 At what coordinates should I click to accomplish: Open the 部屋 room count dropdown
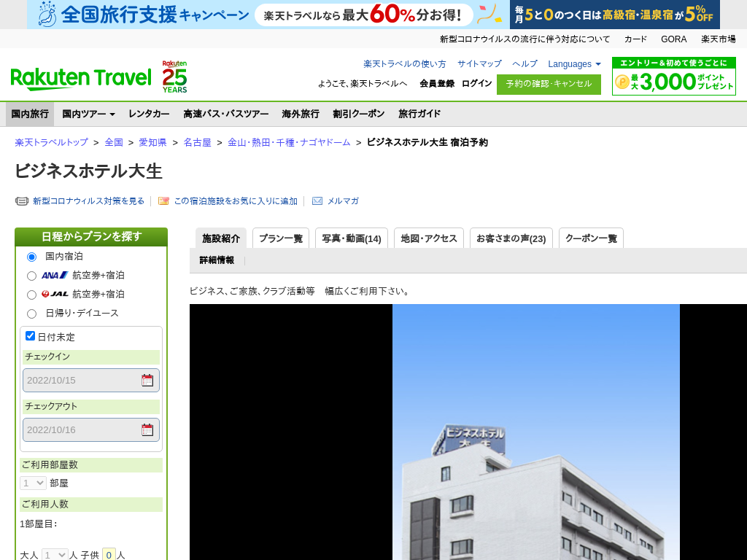33,483
